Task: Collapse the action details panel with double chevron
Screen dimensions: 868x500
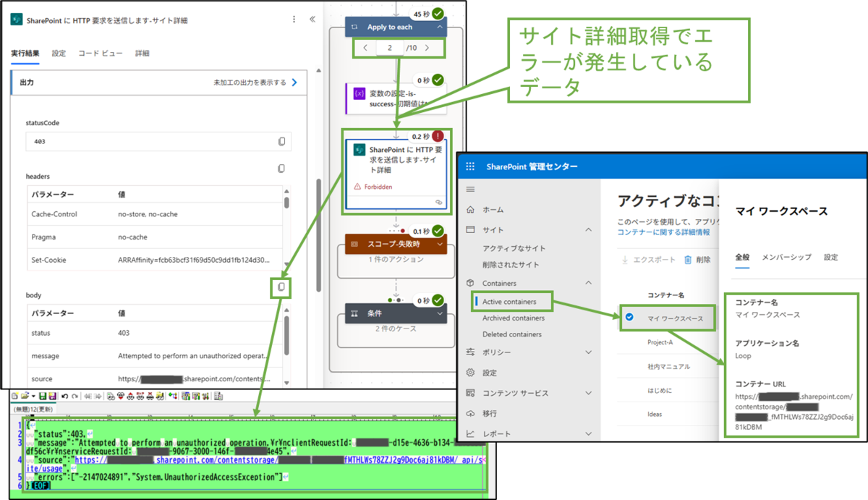Action: (312, 20)
